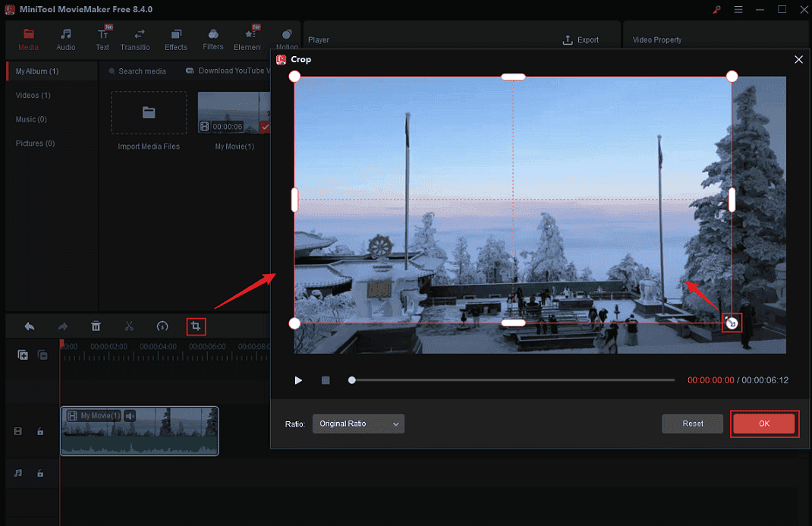The height and width of the screenshot is (526, 812).
Task: Select the My Movie(1) thumbnail in My Album
Action: point(233,112)
